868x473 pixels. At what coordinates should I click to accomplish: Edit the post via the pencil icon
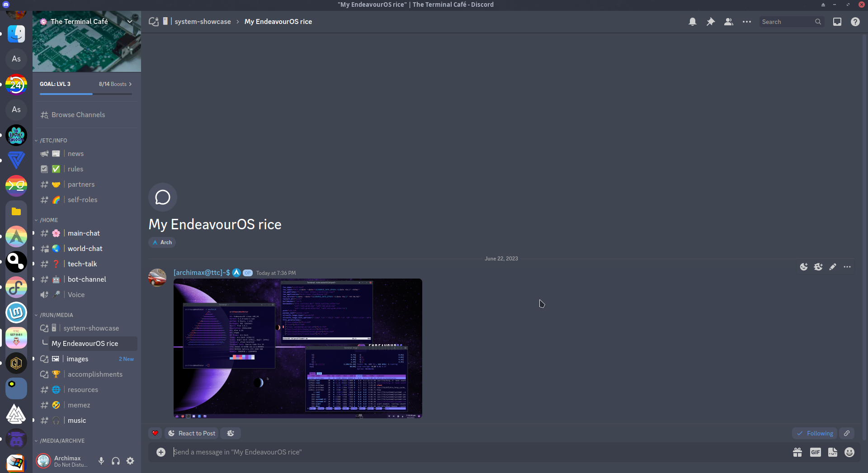[833, 267]
